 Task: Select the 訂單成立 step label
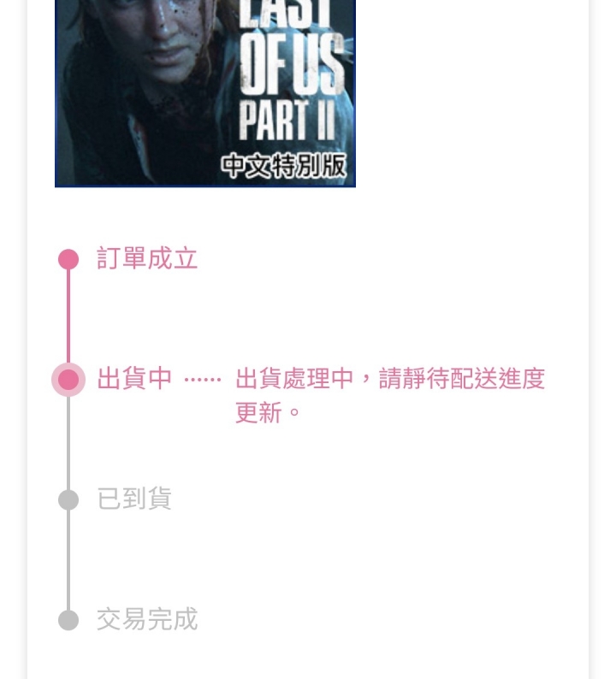(x=147, y=258)
